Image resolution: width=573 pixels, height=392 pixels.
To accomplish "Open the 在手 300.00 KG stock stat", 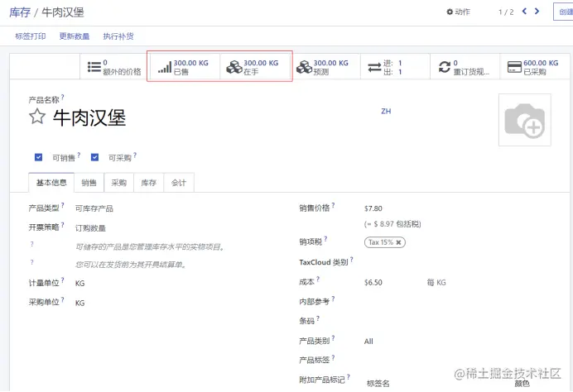I will coord(255,67).
